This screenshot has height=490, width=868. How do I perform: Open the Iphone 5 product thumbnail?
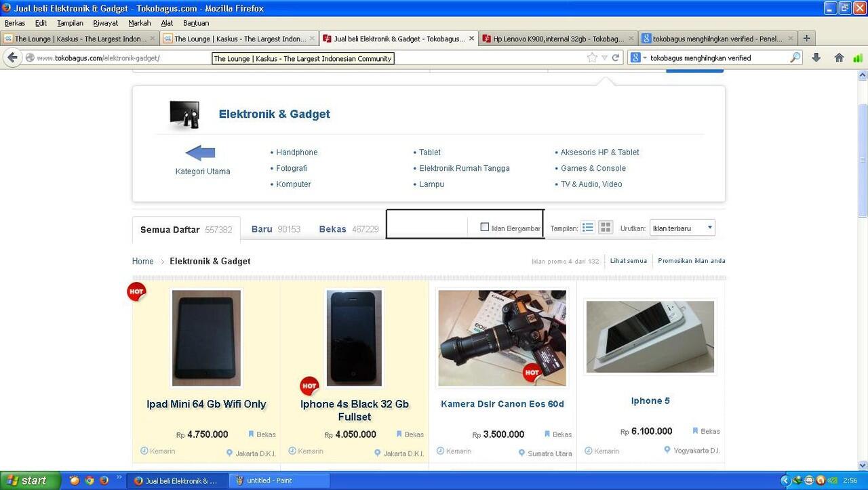click(650, 337)
